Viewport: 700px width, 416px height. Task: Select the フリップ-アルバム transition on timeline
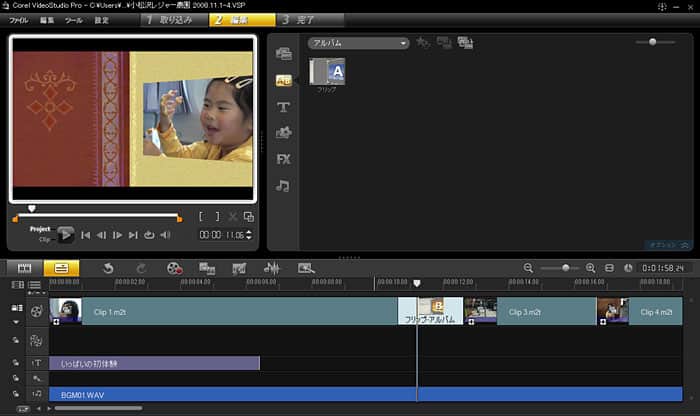[430, 311]
